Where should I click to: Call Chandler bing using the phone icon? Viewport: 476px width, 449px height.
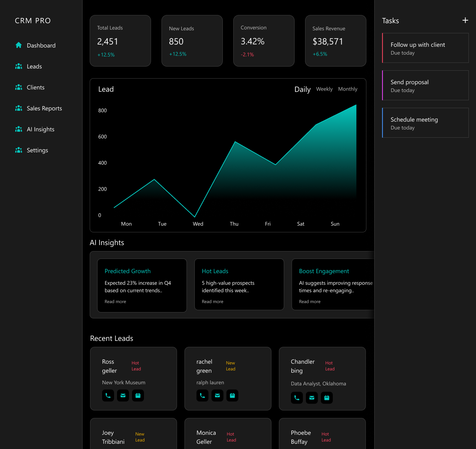297,398
